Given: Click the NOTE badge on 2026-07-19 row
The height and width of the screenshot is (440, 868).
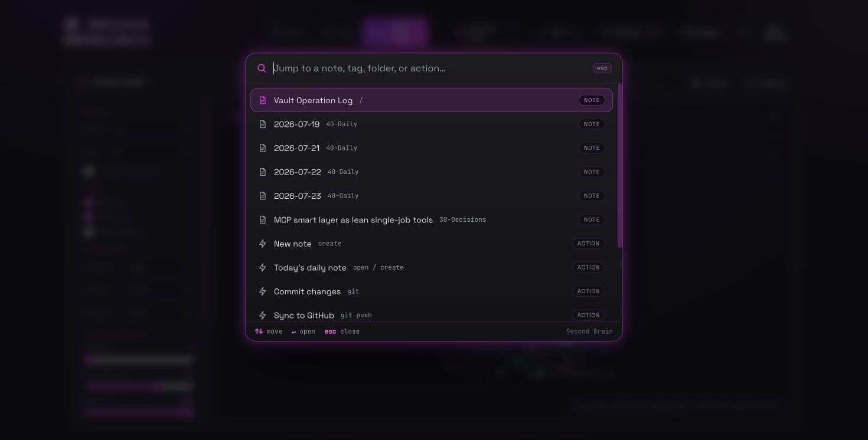Looking at the screenshot, I should point(592,124).
